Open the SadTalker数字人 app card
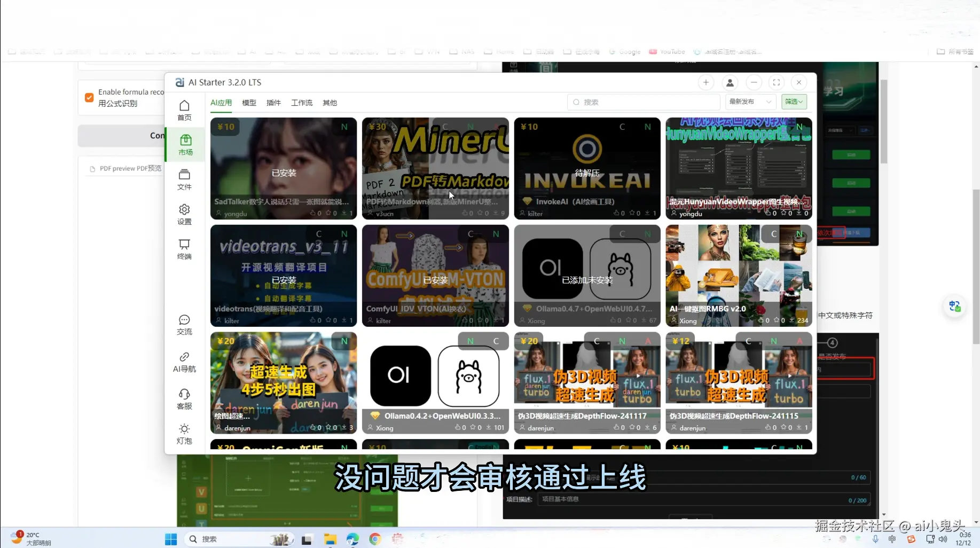This screenshot has height=548, width=980. [284, 168]
